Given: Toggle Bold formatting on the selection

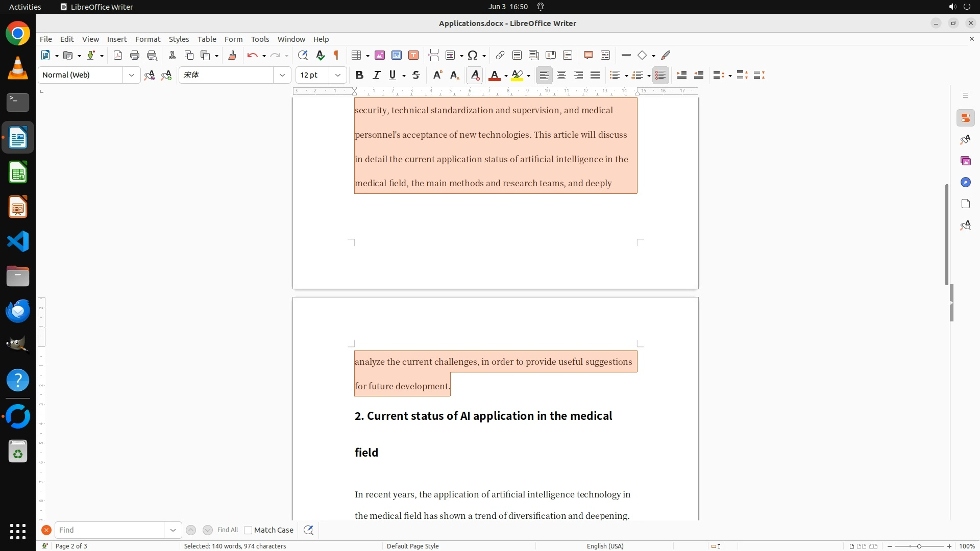Looking at the screenshot, I should coord(359,75).
